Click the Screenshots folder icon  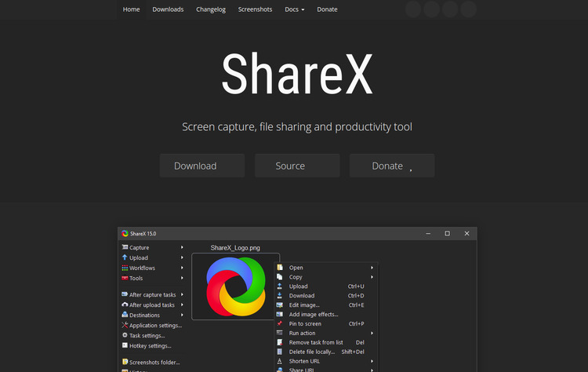click(125, 362)
